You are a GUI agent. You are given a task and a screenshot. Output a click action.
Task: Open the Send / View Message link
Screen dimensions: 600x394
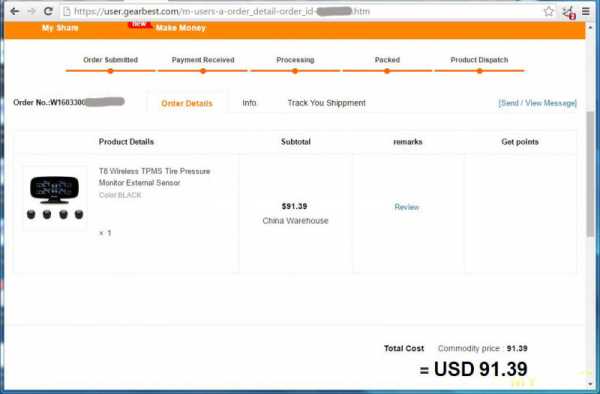[537, 103]
